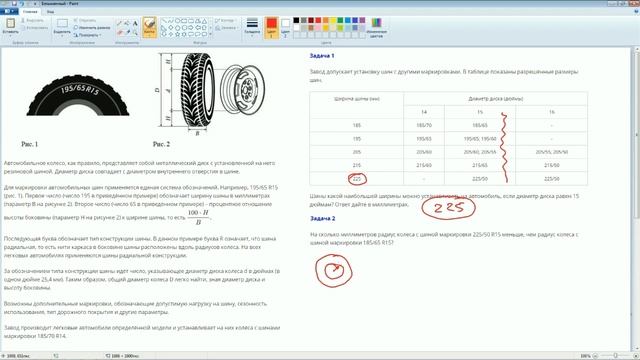Select the Pencil tool
The width and height of the screenshot is (640, 360).
point(119,23)
